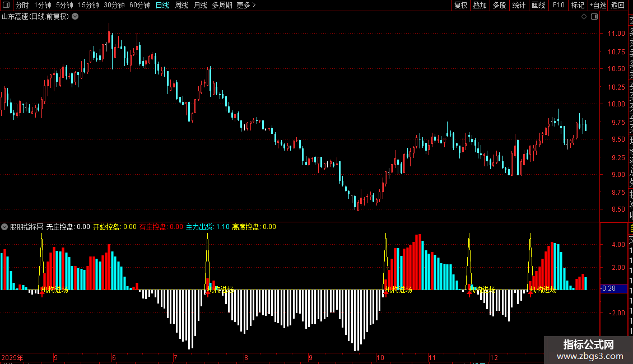Click the diamond icon in chart header

click(584, 17)
